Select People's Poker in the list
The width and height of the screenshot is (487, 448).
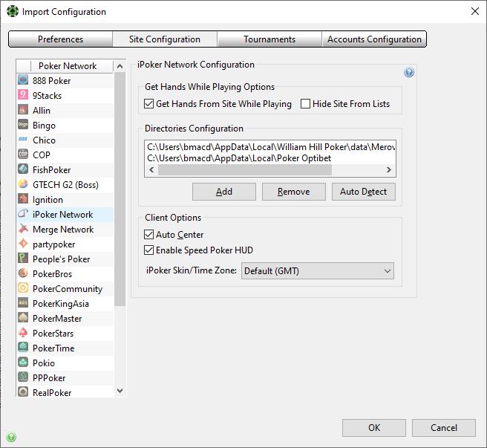click(x=65, y=259)
